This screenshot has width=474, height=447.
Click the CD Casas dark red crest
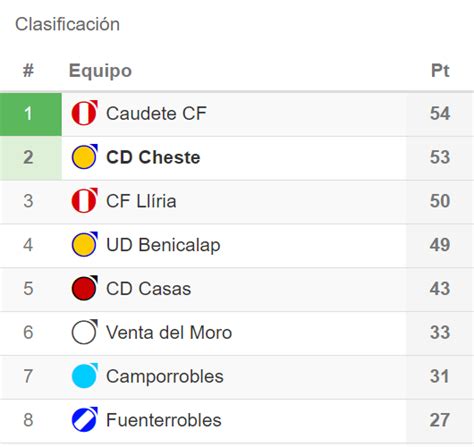click(x=85, y=288)
